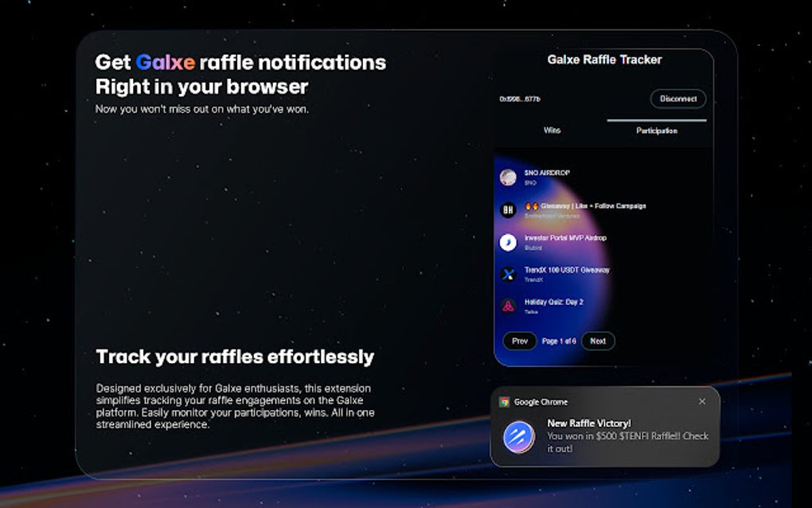
Task: Click the TrendX X logo icon
Action: pyautogui.click(x=509, y=272)
